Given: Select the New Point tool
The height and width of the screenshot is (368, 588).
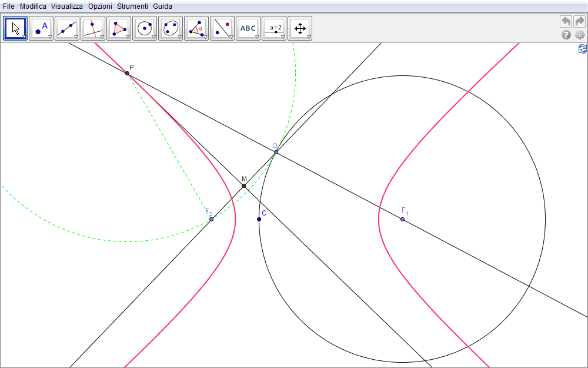Looking at the screenshot, I should click(41, 28).
